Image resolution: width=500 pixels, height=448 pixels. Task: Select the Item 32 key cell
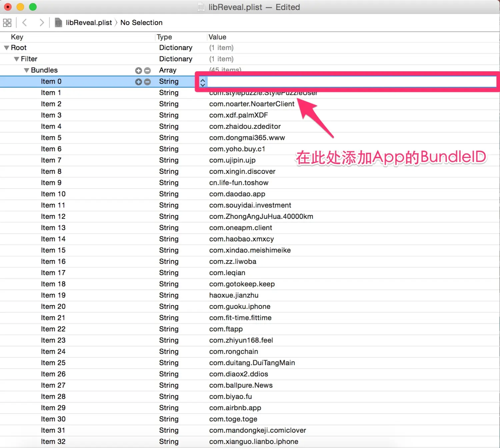[53, 442]
